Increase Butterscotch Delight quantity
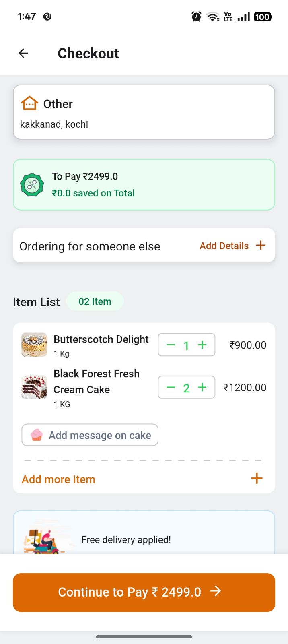The width and height of the screenshot is (288, 644). 202,345
